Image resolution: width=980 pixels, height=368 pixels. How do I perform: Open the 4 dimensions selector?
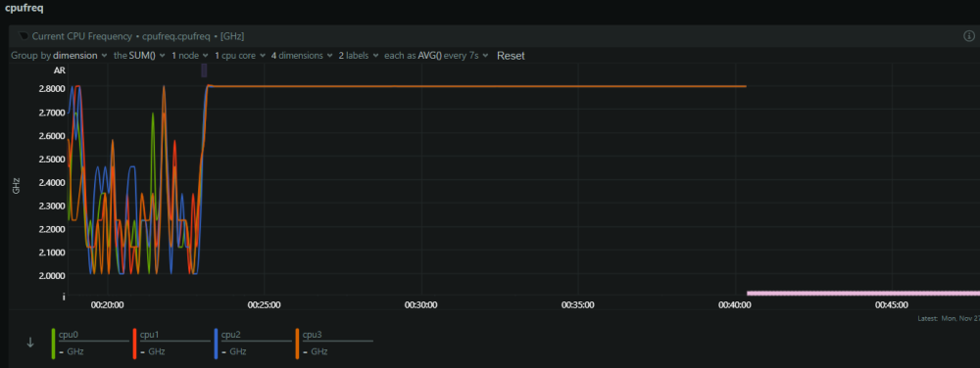[302, 56]
